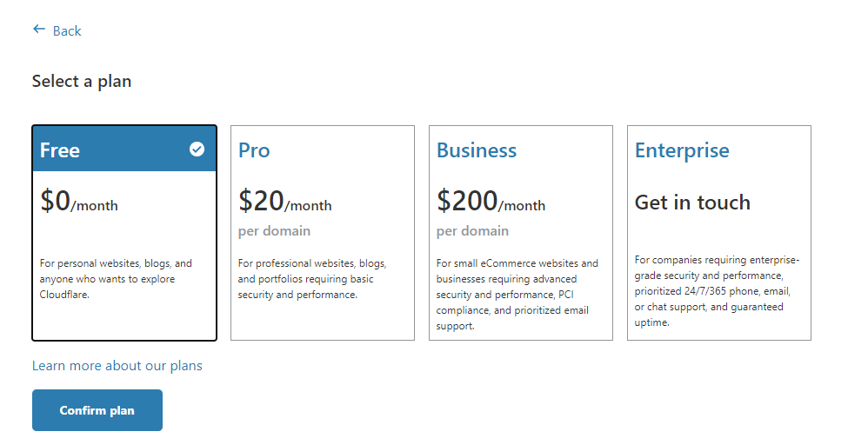Click per domain under the Pro price
Image resolution: width=868 pixels, height=445 pixels.
[274, 231]
